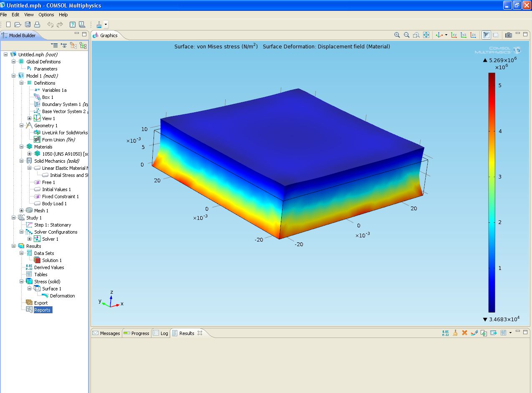The width and height of the screenshot is (532, 393).
Task: Switch to the XY plane view
Action: pyautogui.click(x=454, y=35)
